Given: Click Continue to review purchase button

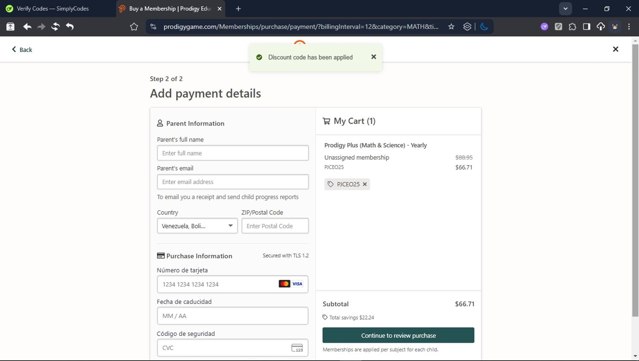Looking at the screenshot, I should [398, 335].
